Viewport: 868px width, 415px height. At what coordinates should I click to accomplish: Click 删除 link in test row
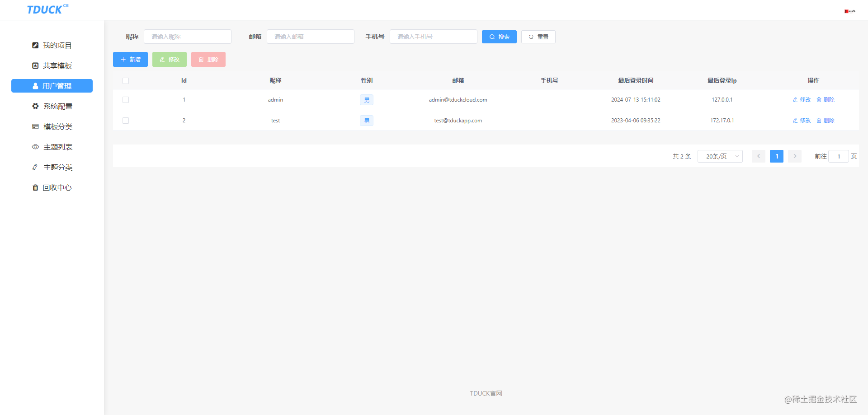(x=826, y=121)
